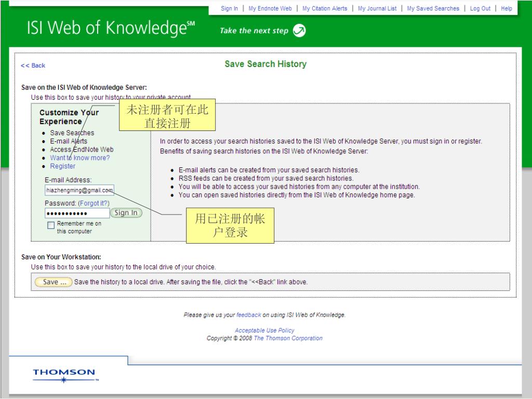Screen dimensions: 532x399
Task: Open the Acceptable Use Policy link
Action: tap(264, 330)
